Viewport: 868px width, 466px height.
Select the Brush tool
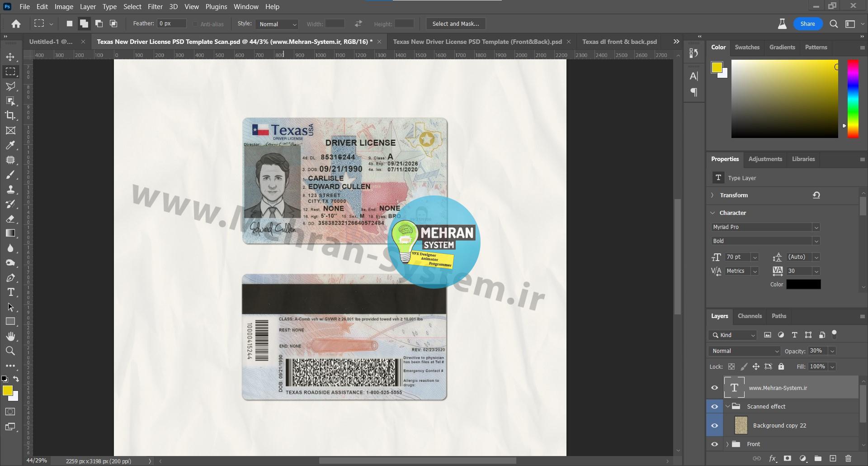(10, 175)
